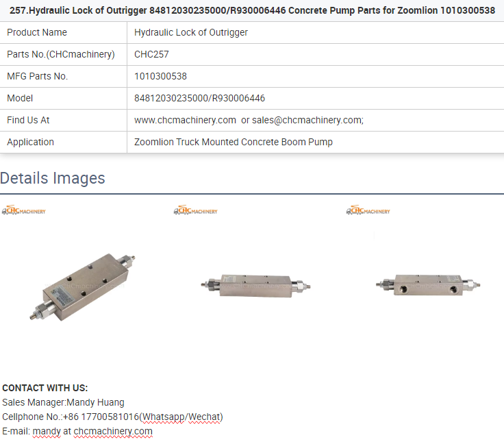Screen dimensions: 504x444
Task: Select the MFG part number 1010300538 cell
Action: pos(315,76)
